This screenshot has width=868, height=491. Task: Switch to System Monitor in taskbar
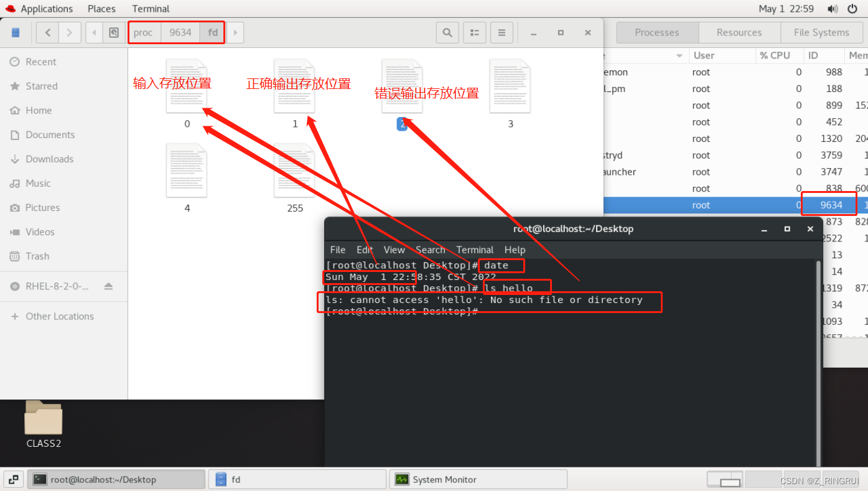(478, 479)
